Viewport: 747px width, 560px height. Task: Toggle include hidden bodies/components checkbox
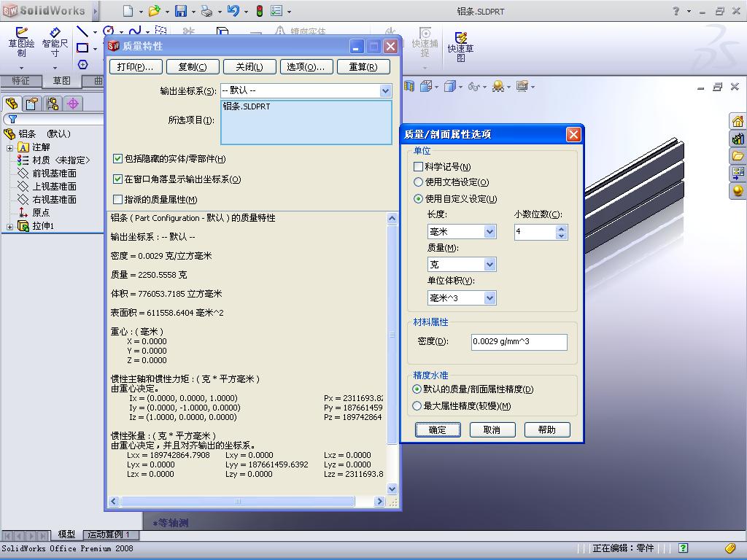coord(117,158)
